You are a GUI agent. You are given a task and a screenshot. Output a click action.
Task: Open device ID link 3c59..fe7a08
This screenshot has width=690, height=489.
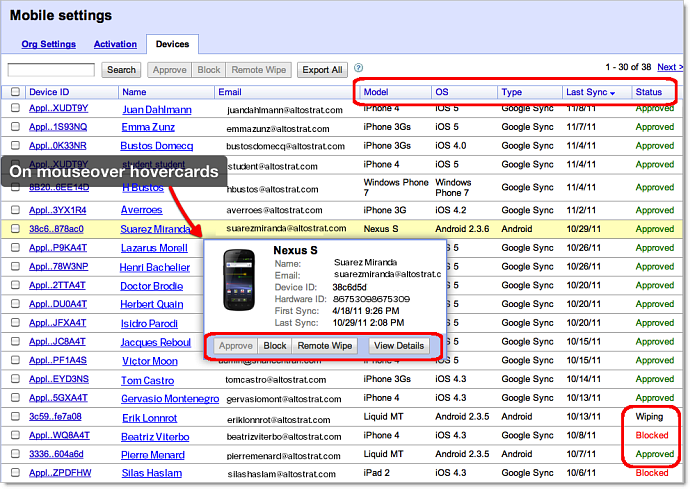click(x=56, y=416)
